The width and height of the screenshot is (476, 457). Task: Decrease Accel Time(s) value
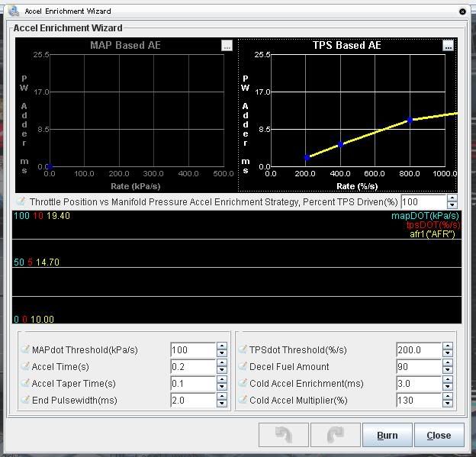222,370
